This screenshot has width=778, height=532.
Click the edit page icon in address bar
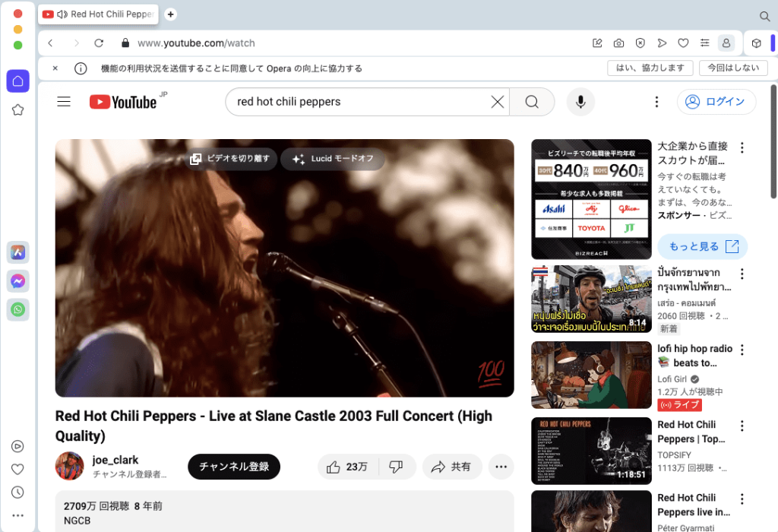597,43
